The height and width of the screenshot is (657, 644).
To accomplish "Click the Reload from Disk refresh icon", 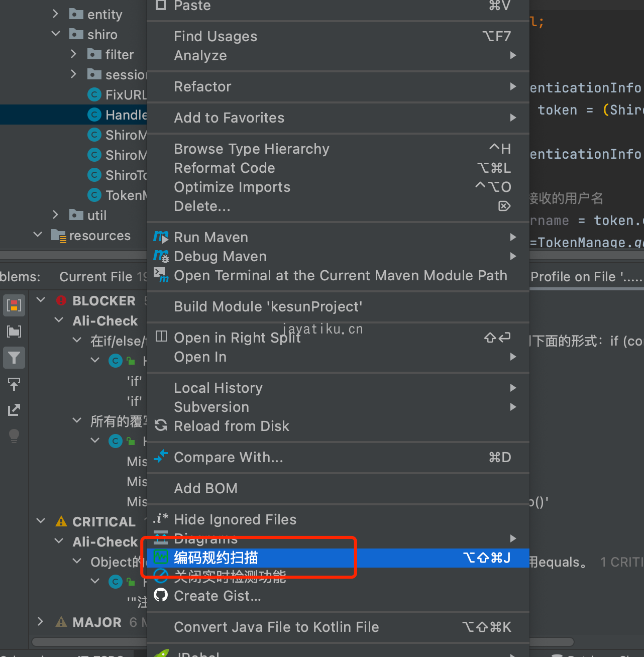I will pos(161,425).
